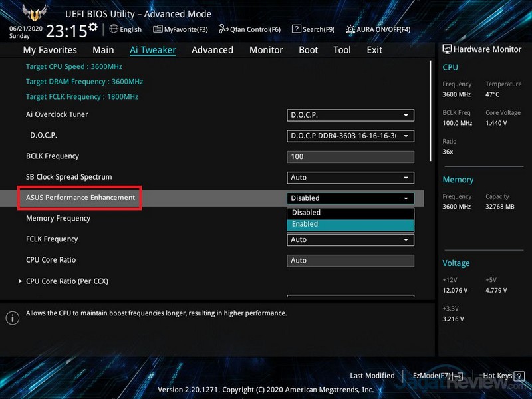Screen dimensions: 532x399
Task: Click the BCLK Frequency input field
Action: pyautogui.click(x=350, y=157)
